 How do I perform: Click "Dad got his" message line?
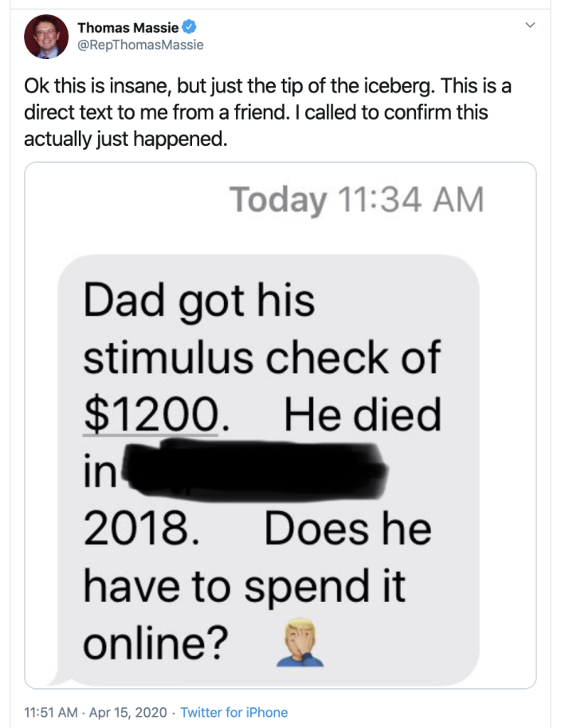(x=199, y=301)
